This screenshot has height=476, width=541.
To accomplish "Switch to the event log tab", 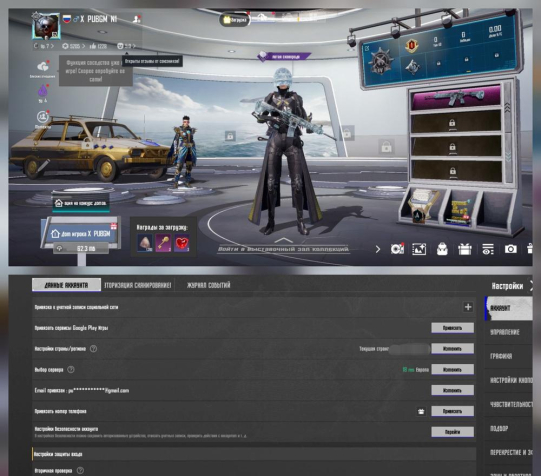I will tap(208, 285).
